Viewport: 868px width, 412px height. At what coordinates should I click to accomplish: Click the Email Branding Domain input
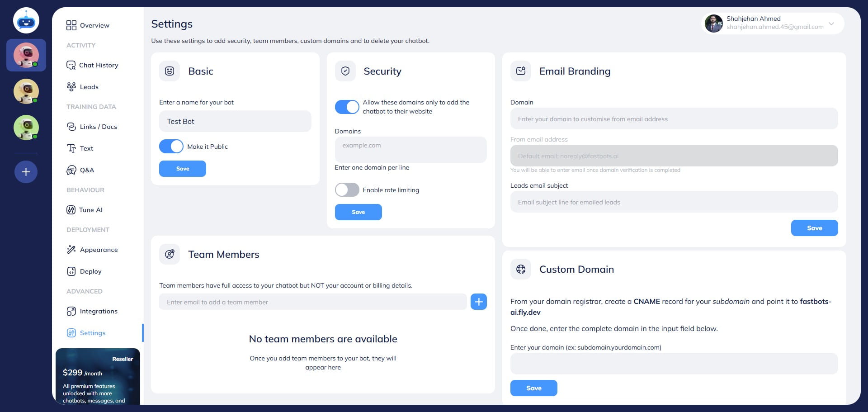click(x=674, y=119)
